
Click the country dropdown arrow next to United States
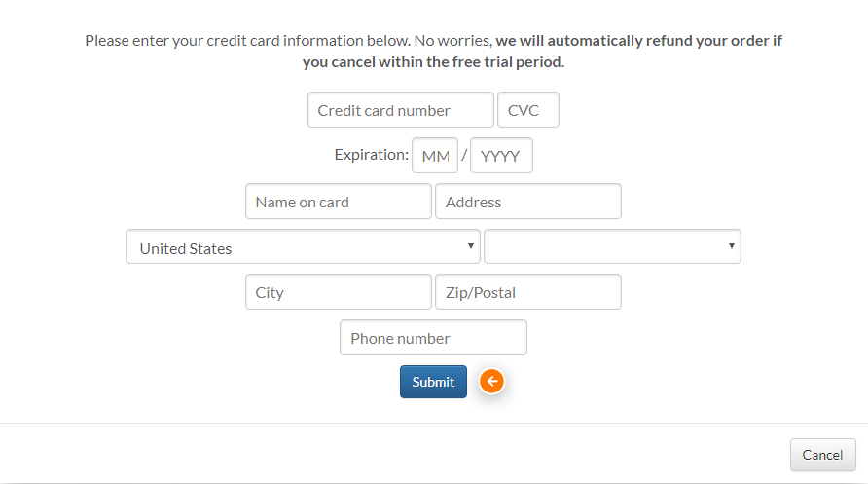tap(471, 245)
